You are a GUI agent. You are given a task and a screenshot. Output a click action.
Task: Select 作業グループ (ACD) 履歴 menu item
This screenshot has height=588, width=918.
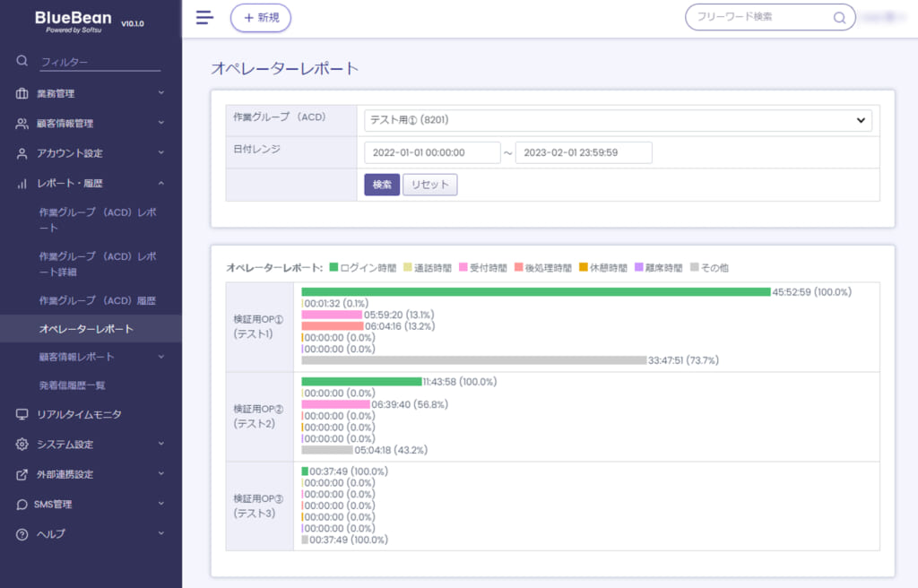point(97,300)
